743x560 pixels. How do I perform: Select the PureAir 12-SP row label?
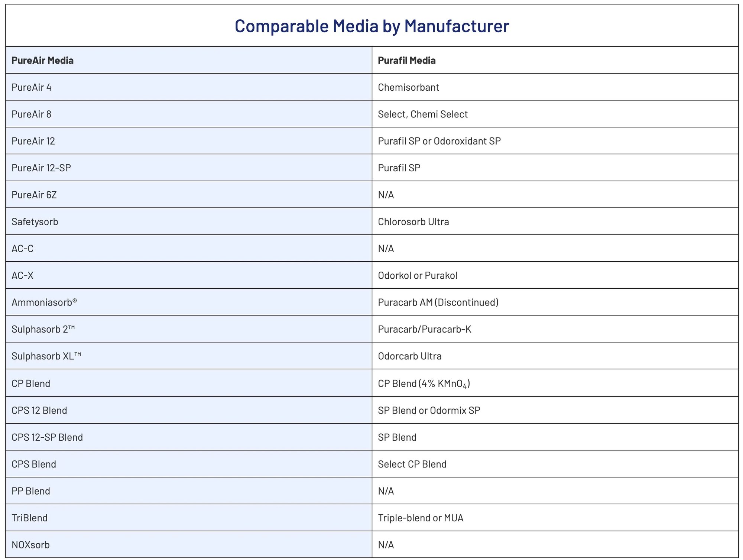[x=41, y=168]
